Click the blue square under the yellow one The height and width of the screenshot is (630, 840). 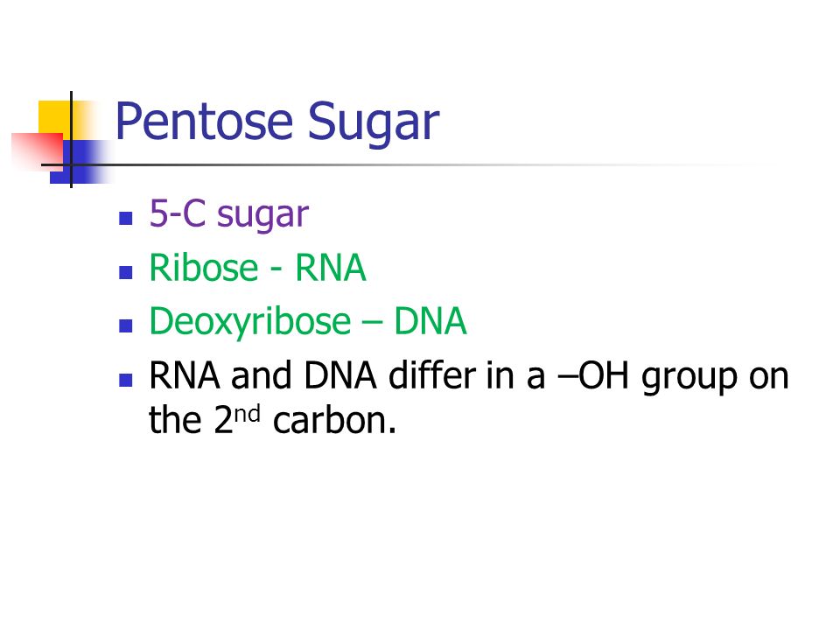[80, 162]
